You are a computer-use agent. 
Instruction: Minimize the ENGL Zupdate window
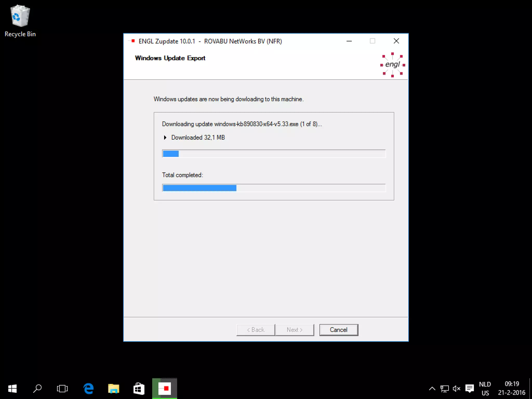pyautogui.click(x=349, y=41)
